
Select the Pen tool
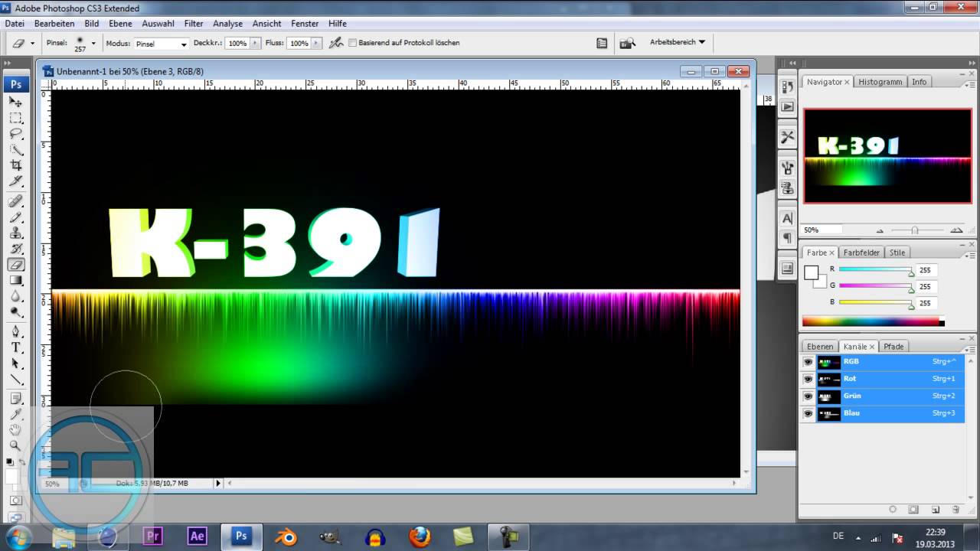coord(16,332)
